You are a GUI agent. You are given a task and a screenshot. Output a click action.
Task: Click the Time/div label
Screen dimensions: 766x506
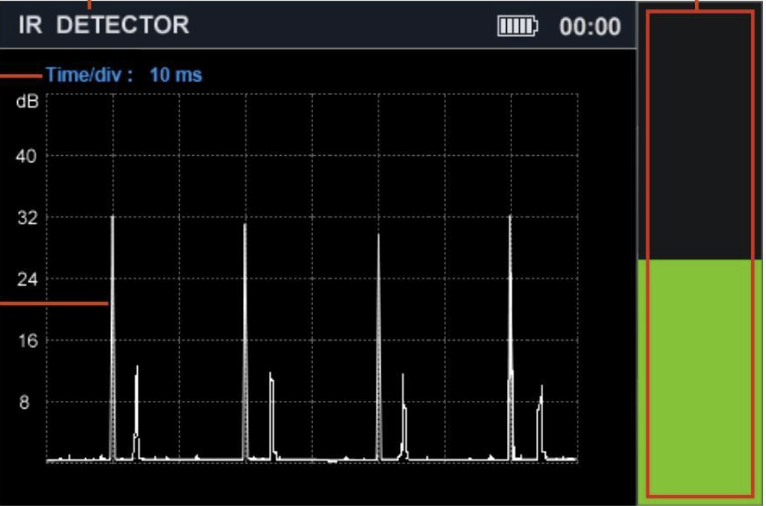(90, 75)
